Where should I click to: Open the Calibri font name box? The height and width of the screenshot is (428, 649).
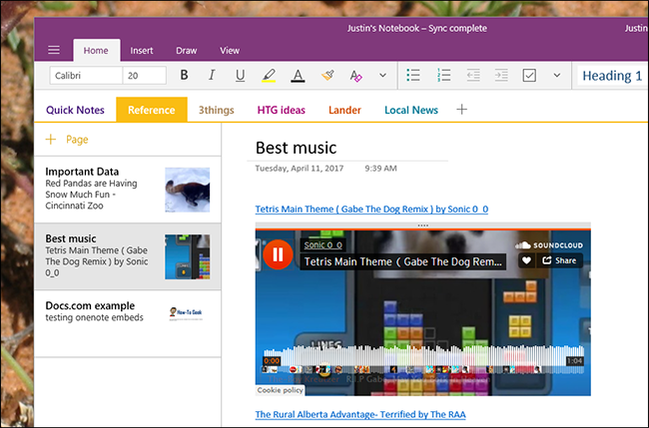click(x=85, y=75)
